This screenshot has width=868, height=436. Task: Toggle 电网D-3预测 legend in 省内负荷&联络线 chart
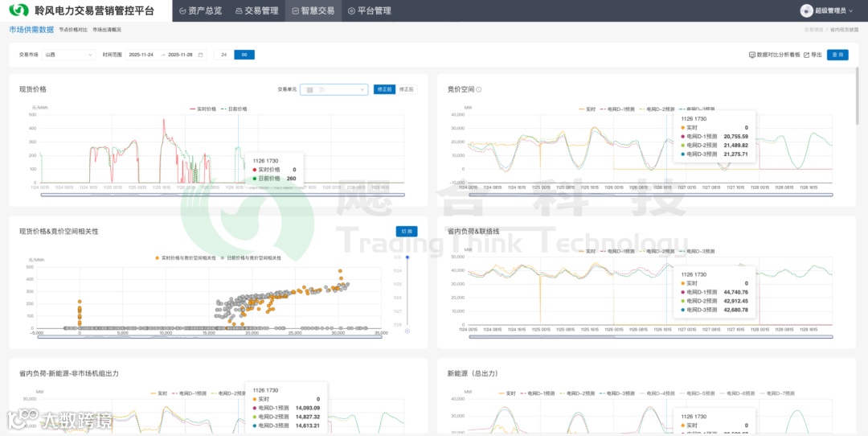click(696, 251)
